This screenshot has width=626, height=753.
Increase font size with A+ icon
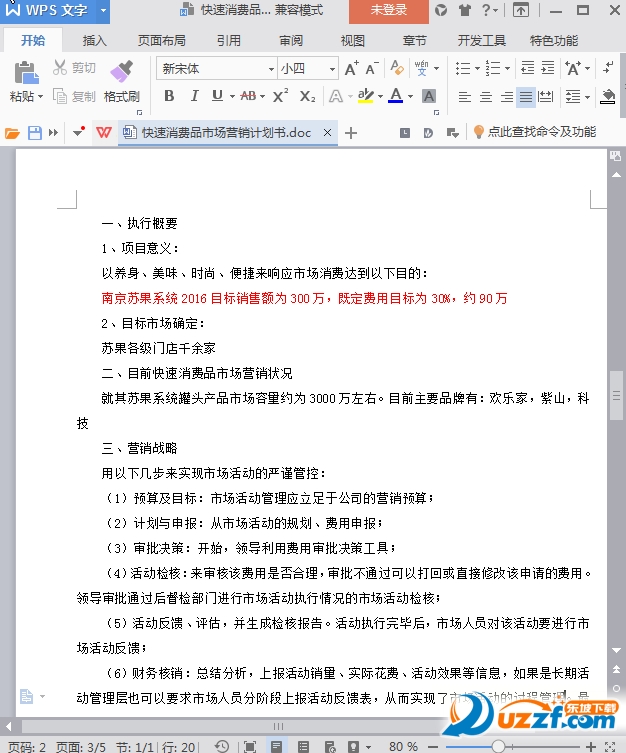click(351, 69)
